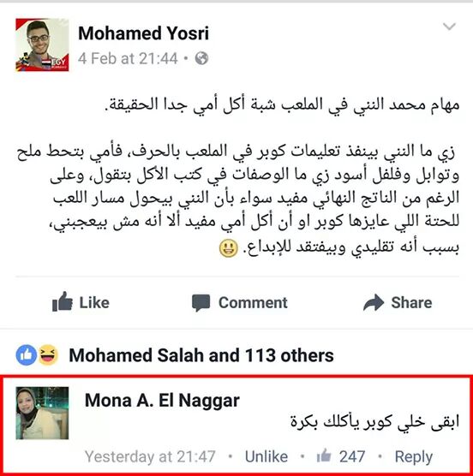Click the Comment text label
473x476 pixels.
(x=253, y=303)
